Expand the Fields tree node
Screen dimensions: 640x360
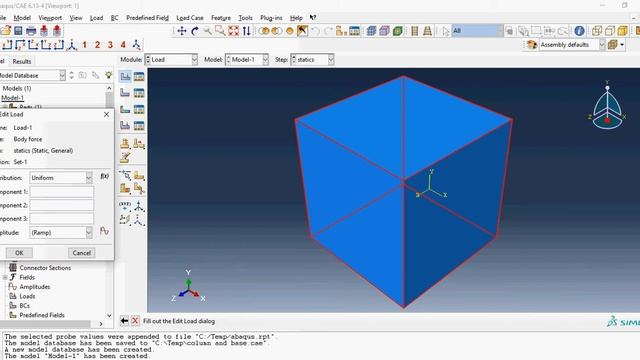[5, 277]
